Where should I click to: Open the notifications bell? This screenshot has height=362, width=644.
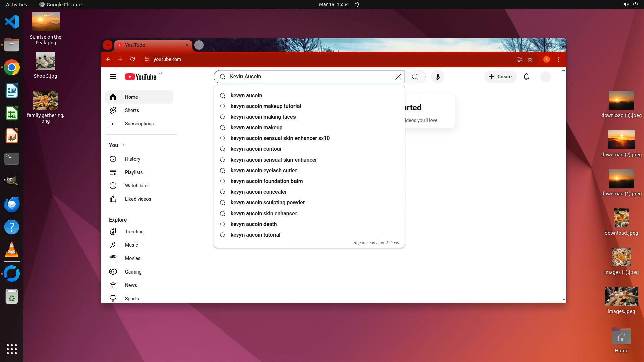526,77
